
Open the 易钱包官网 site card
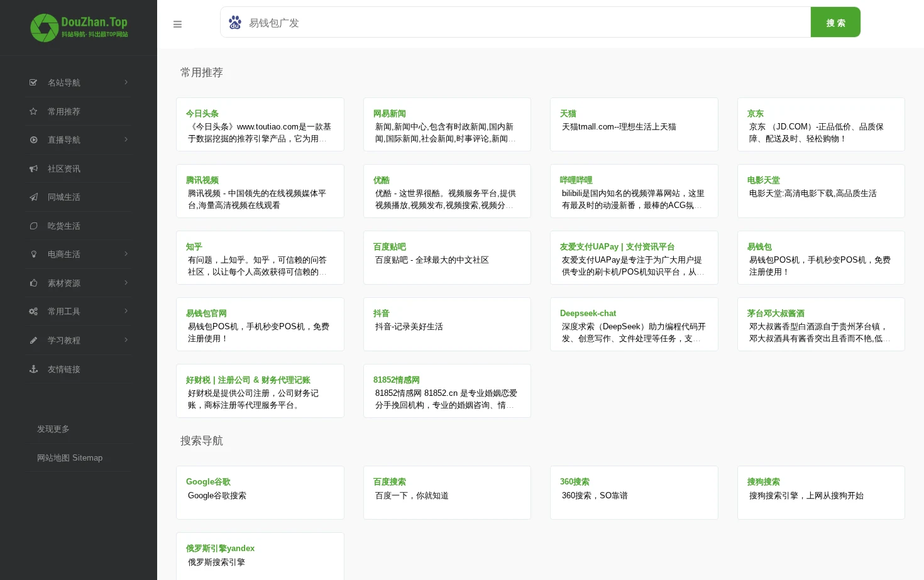pyautogui.click(x=260, y=324)
